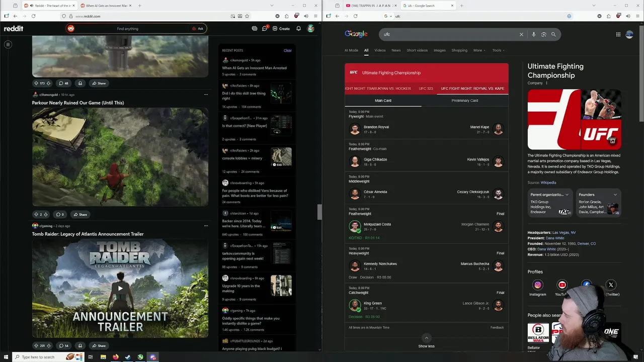Screen dimensions: 644x362
Task: Select UFC 323 event tab
Action: click(x=426, y=88)
